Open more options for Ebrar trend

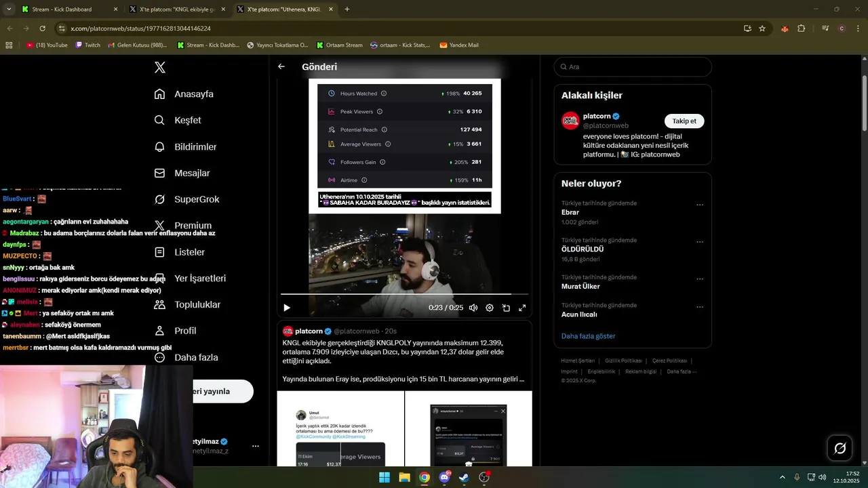[x=700, y=205]
